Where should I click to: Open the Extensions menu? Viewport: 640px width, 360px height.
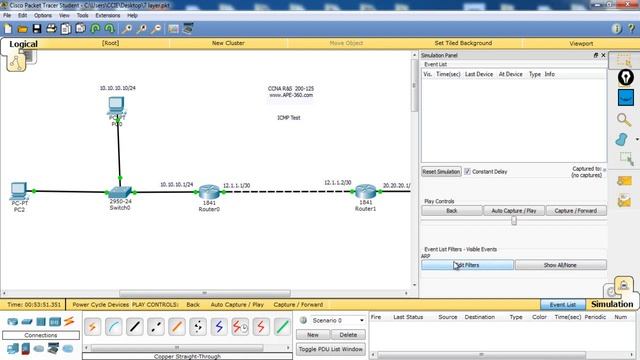(108, 16)
